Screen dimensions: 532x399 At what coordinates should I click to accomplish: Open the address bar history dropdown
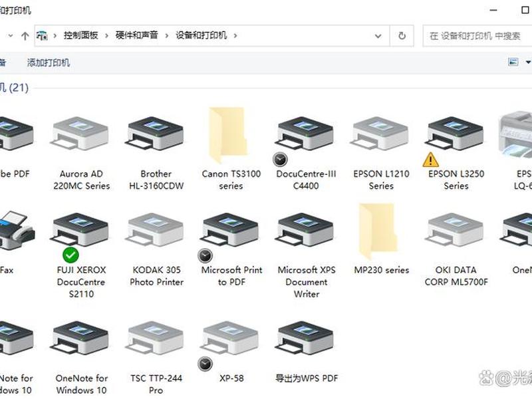coord(378,36)
